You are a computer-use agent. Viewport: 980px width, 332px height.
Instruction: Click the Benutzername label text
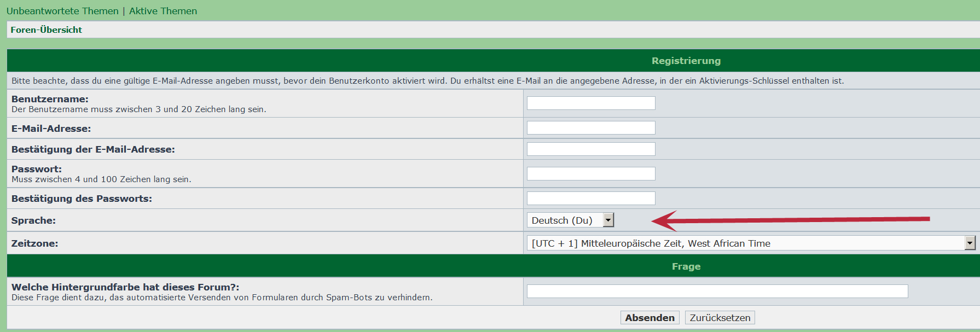(50, 99)
